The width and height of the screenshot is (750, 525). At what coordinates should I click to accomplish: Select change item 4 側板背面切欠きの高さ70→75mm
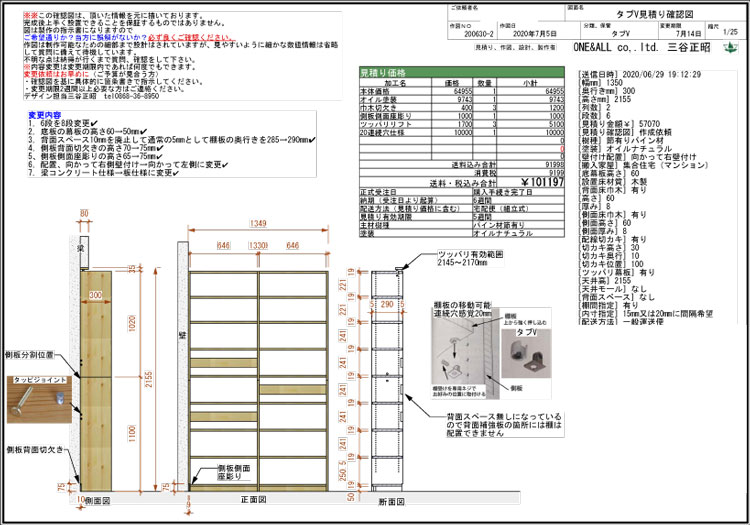click(96, 148)
